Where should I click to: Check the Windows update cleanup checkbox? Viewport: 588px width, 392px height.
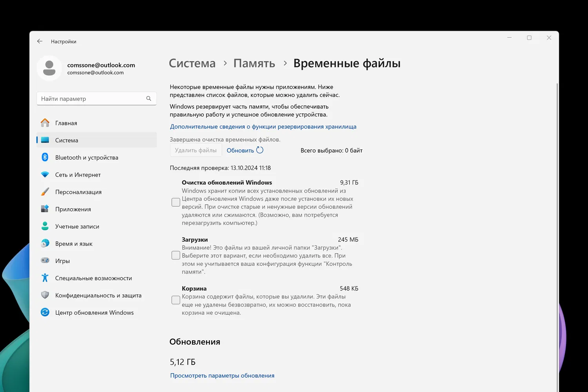tap(176, 202)
